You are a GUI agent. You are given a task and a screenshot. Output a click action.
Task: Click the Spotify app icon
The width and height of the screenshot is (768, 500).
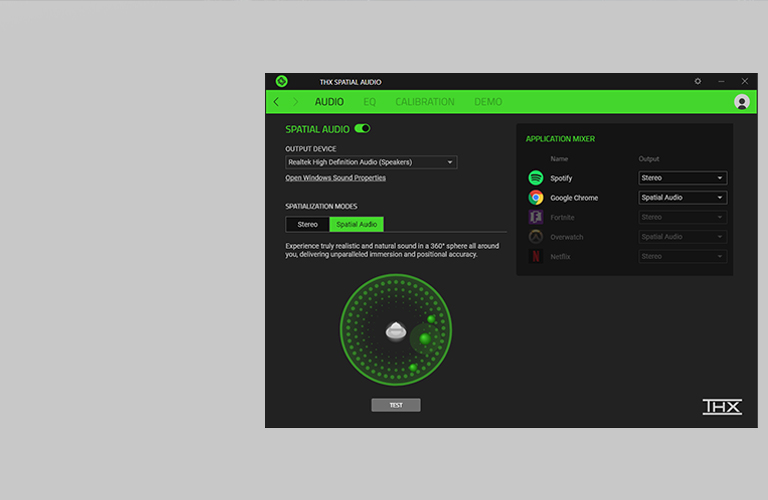point(536,178)
